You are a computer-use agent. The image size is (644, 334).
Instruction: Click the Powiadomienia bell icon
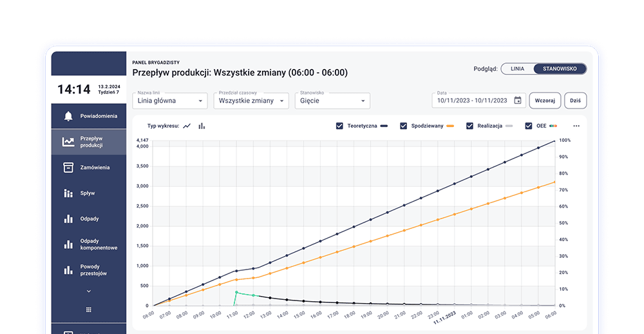(x=68, y=116)
